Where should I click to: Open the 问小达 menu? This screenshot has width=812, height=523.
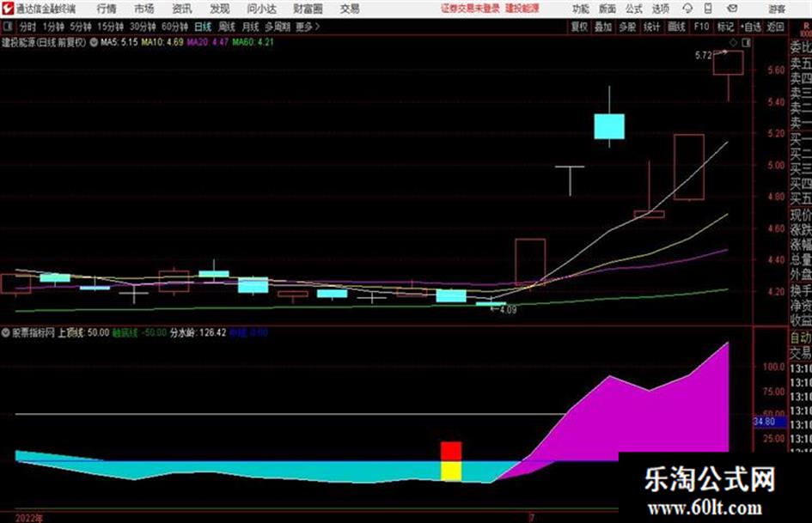[x=261, y=9]
